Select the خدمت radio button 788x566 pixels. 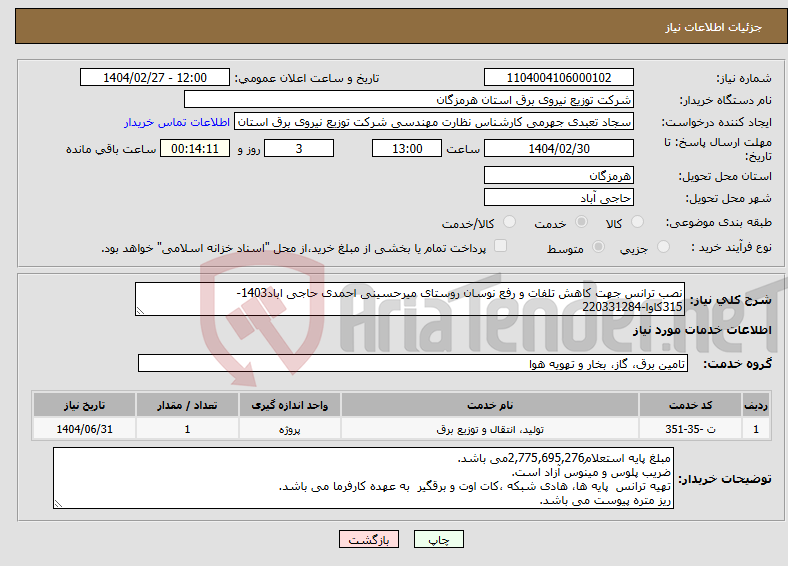tap(581, 222)
